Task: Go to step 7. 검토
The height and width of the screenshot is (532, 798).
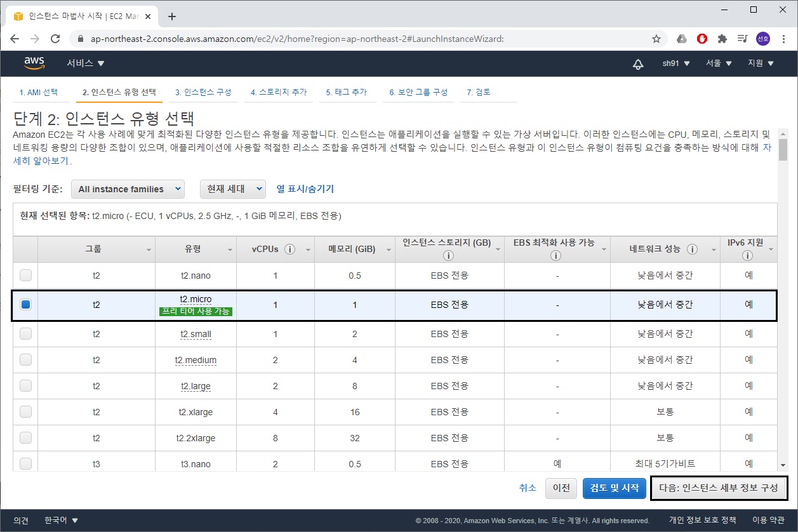Action: [479, 93]
